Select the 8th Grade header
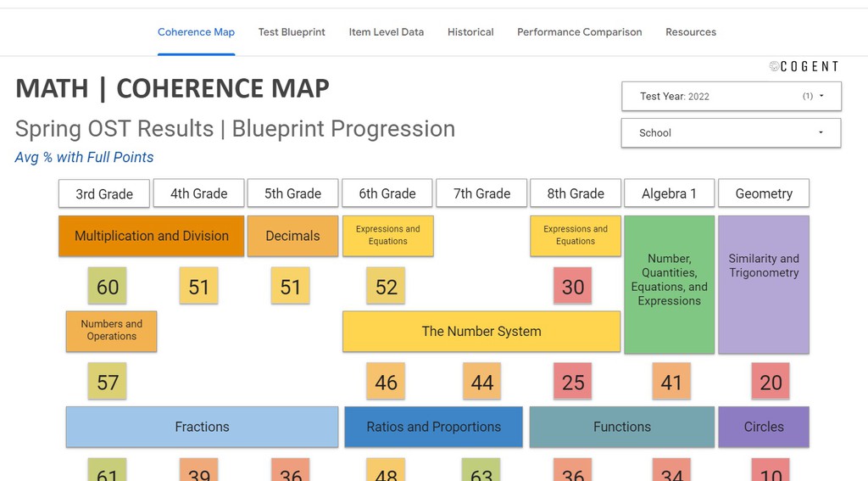Screen dimensions: 868x481 (576, 193)
